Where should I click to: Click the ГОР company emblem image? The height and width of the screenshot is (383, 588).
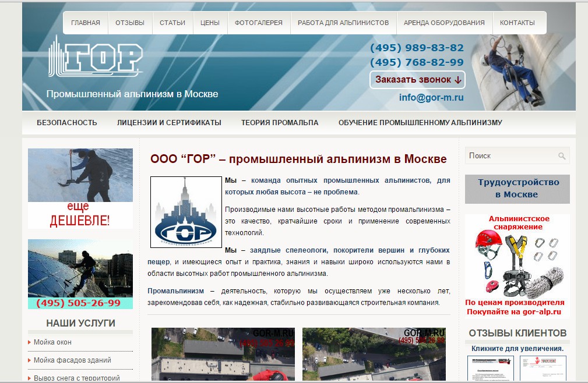186,212
